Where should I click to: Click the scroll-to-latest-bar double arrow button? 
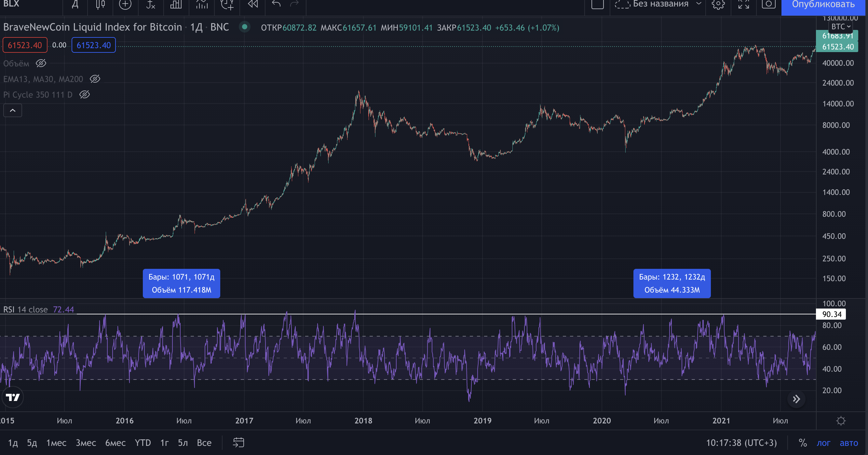pos(796,399)
